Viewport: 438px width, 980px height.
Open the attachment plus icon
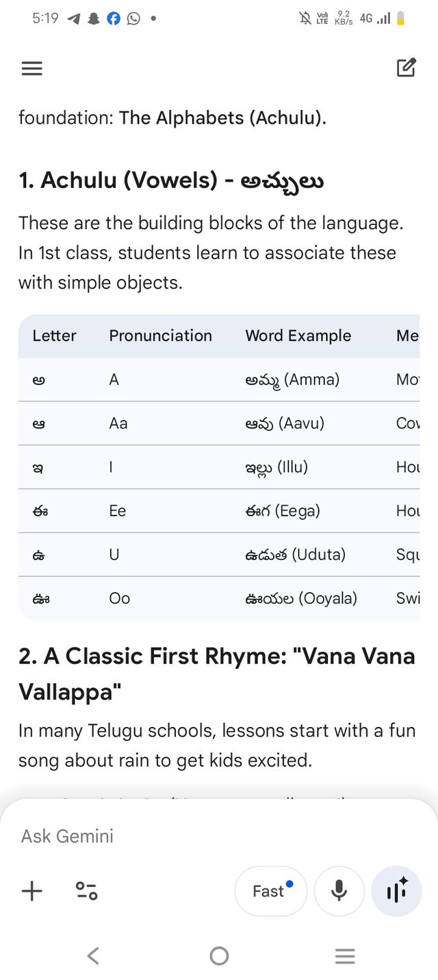[31, 890]
